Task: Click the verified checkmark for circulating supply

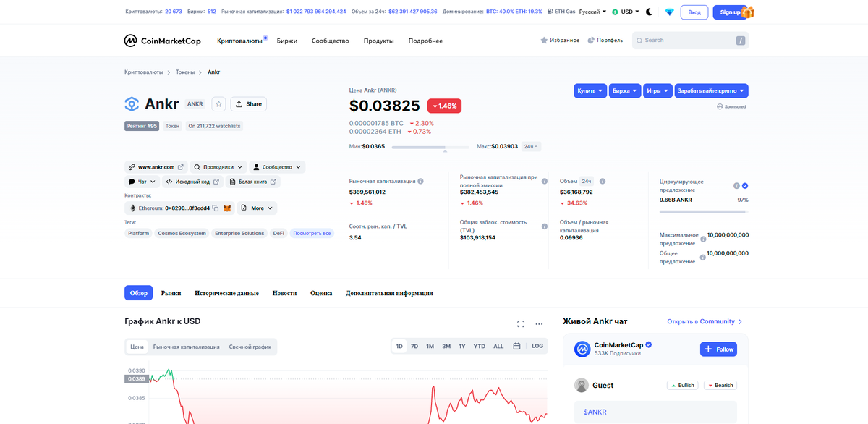Action: point(745,186)
